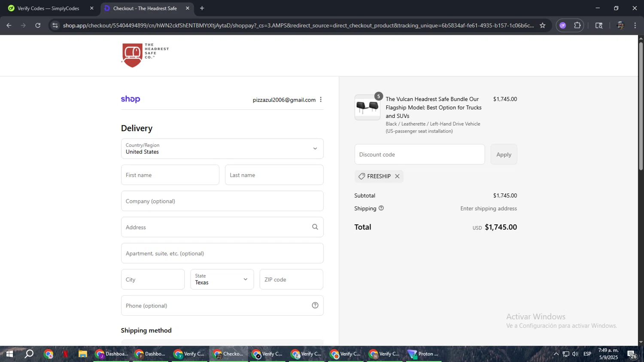Click the browser URL address bar

pos(298,25)
